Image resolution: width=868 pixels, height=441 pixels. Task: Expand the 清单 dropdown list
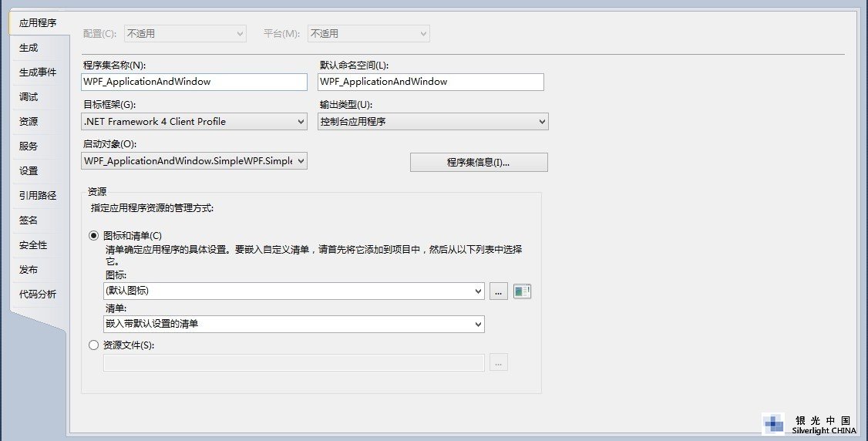(294, 325)
